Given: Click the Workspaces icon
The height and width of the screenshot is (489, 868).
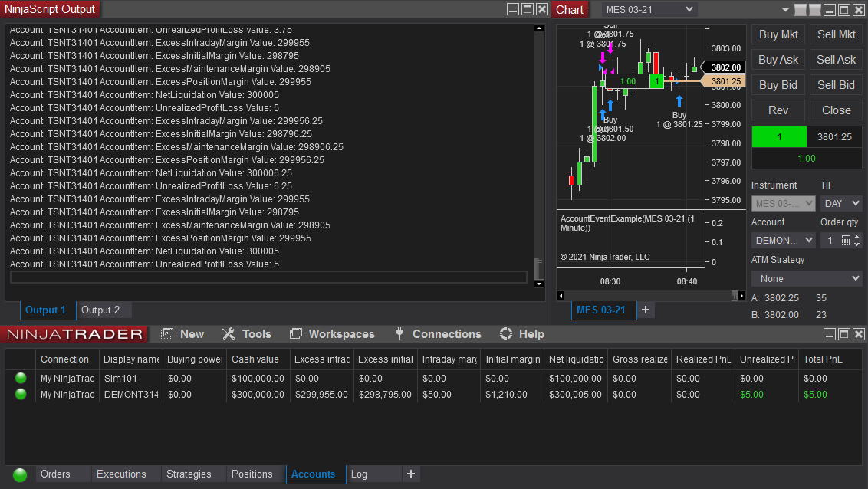Looking at the screenshot, I should (x=296, y=333).
